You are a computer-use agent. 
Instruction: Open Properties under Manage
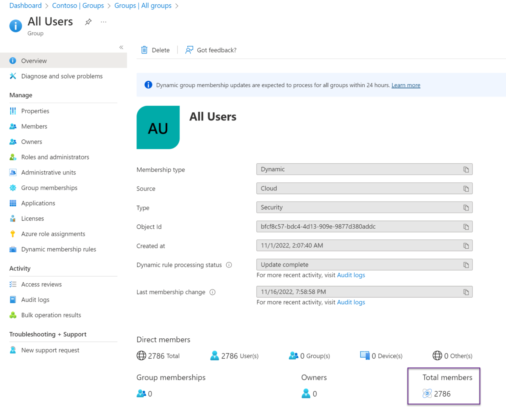35,111
